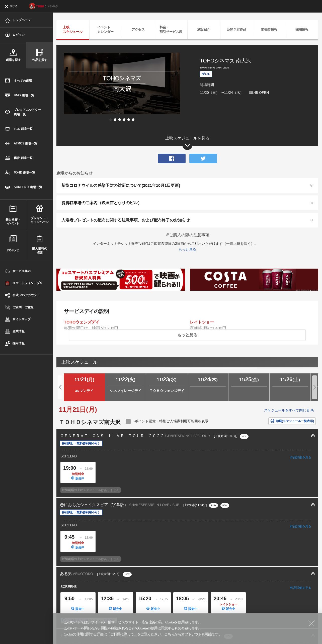The height and width of the screenshot is (644, 322).
Task: Select the 11/23(水) date tab
Action: (x=167, y=387)
